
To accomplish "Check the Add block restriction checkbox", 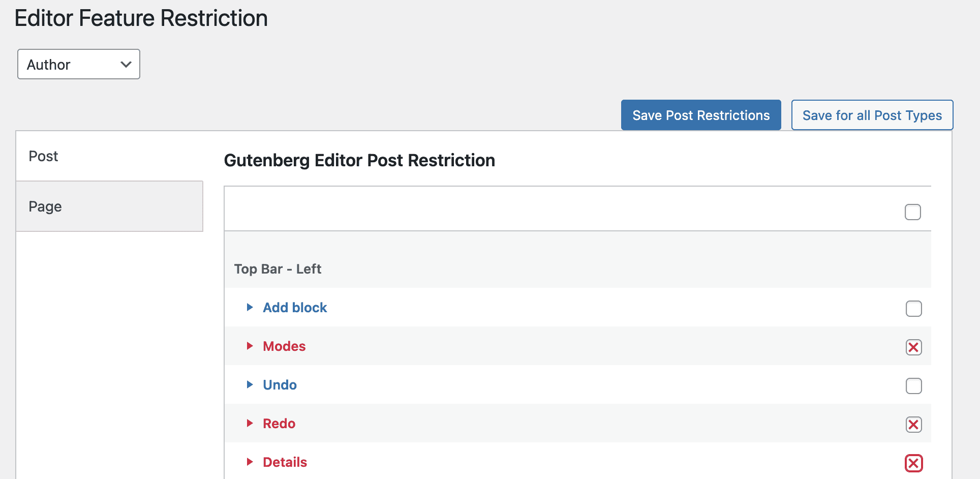I will coord(913,309).
